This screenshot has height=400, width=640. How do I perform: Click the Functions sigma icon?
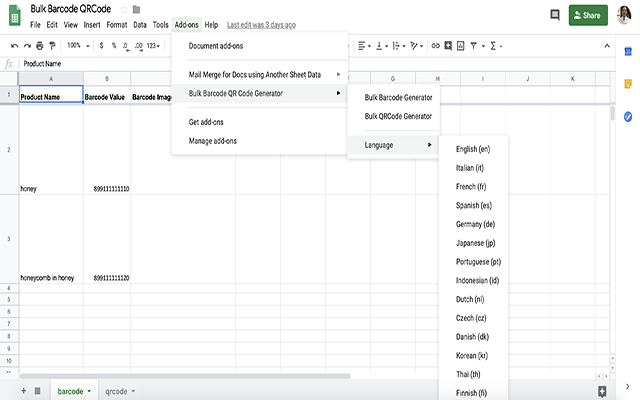[x=493, y=46]
